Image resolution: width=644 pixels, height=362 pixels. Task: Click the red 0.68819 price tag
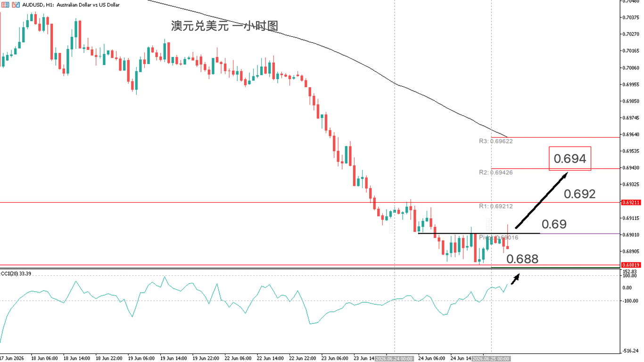[631, 265]
